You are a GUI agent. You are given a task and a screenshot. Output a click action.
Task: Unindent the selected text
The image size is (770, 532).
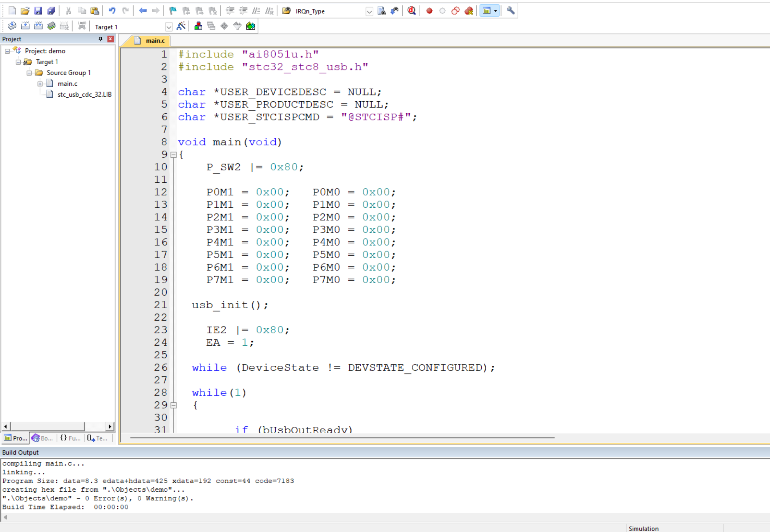(243, 11)
